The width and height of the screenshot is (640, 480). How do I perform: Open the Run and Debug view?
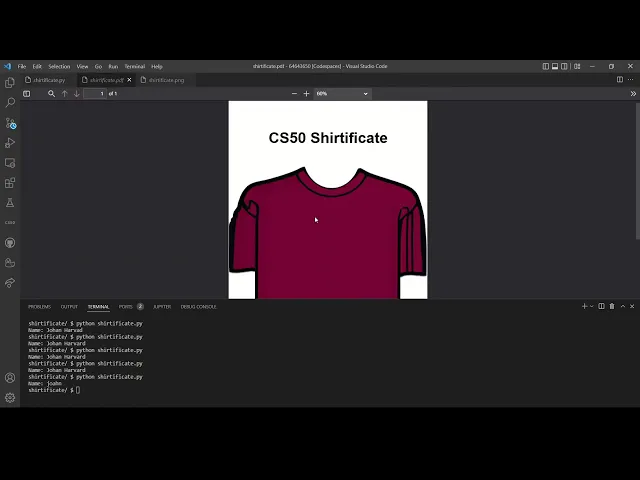pyautogui.click(x=10, y=143)
